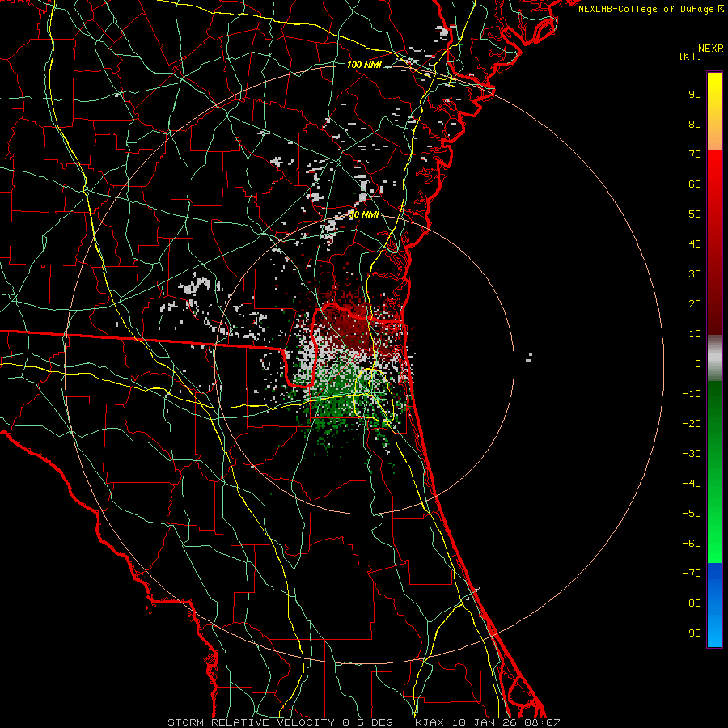The height and width of the screenshot is (728, 728).
Task: Click the 20 value on velocity scale
Action: point(695,303)
